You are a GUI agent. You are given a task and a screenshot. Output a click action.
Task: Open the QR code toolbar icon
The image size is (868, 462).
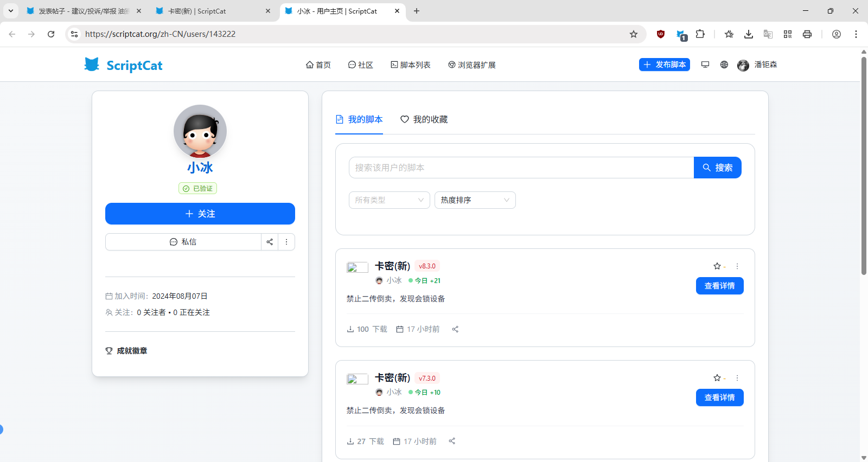(788, 34)
